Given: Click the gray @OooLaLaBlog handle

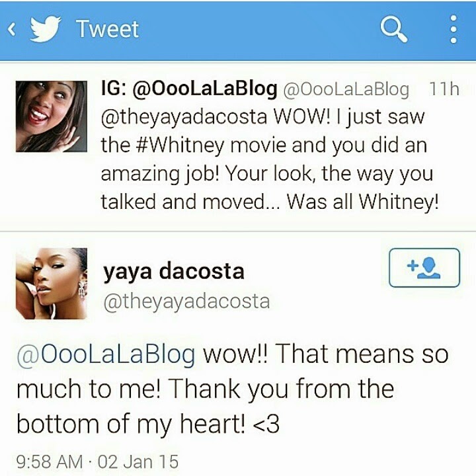Looking at the screenshot, I should [x=346, y=89].
